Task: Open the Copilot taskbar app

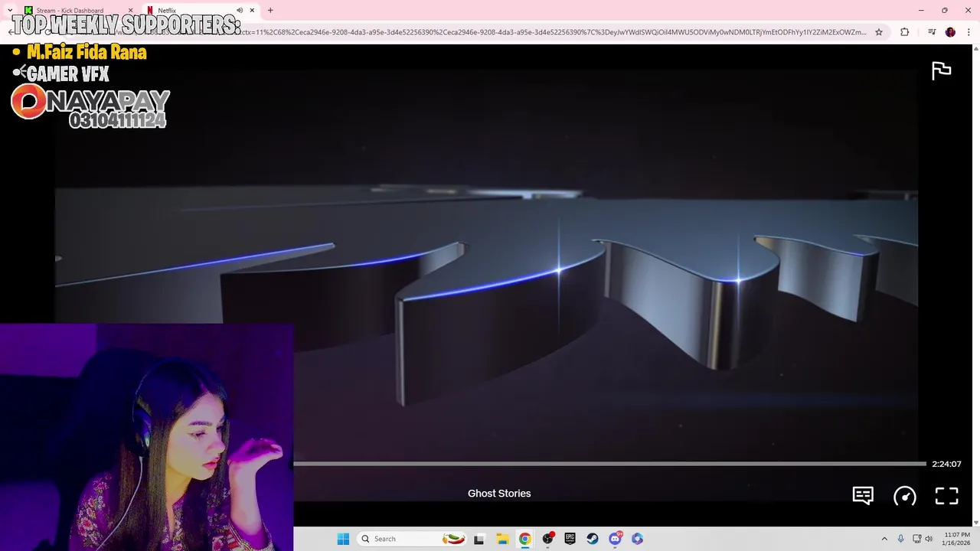Action: [637, 539]
